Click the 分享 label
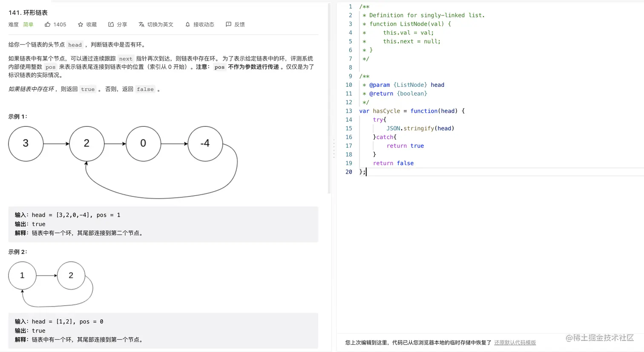 click(x=122, y=25)
